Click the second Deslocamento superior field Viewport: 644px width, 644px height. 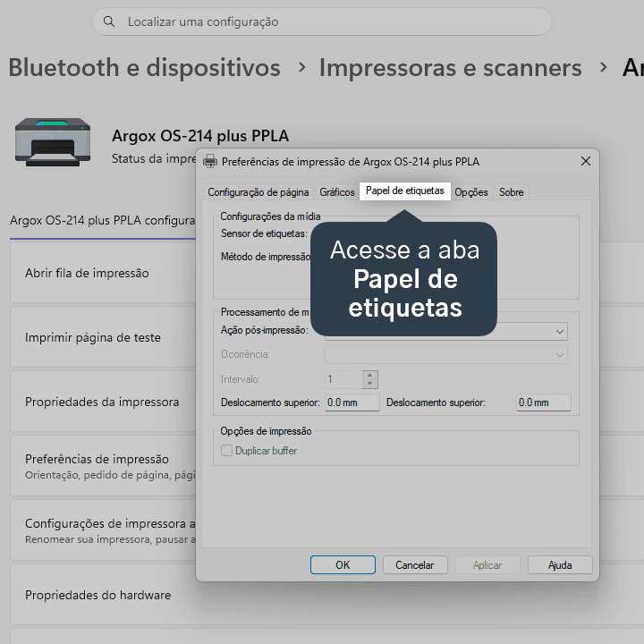(544, 402)
